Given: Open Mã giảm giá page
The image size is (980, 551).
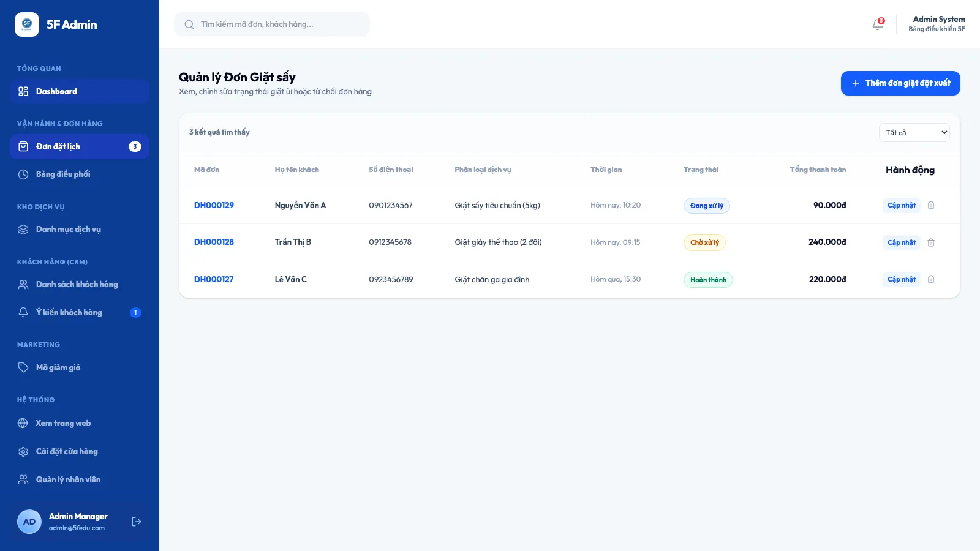Looking at the screenshot, I should (x=80, y=367).
